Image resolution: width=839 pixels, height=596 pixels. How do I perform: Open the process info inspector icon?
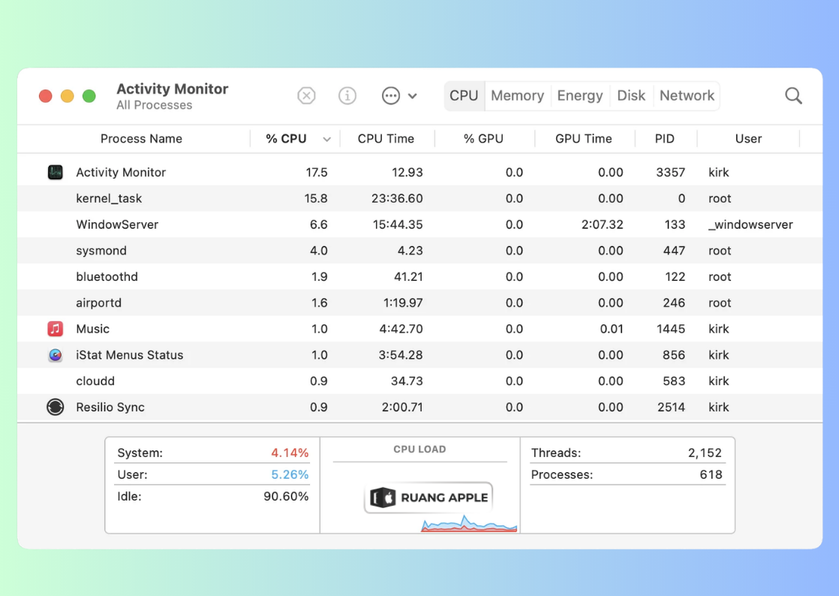point(347,96)
